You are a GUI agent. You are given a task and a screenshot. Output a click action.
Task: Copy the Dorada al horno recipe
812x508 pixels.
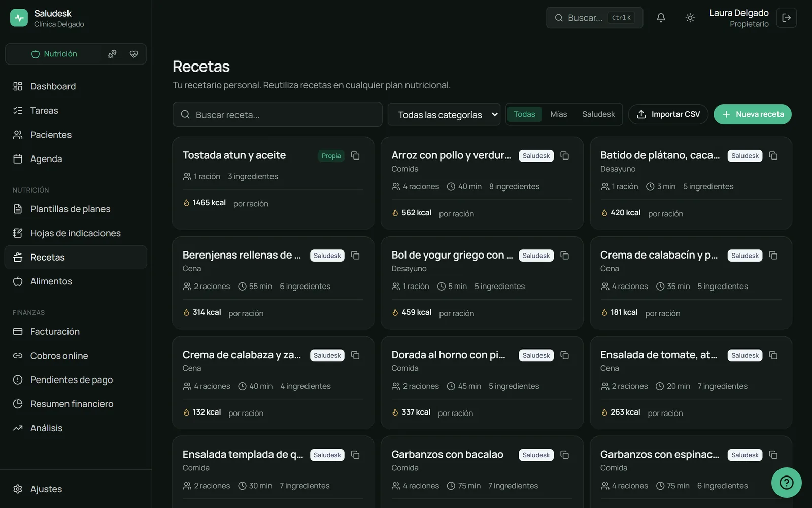[564, 355]
